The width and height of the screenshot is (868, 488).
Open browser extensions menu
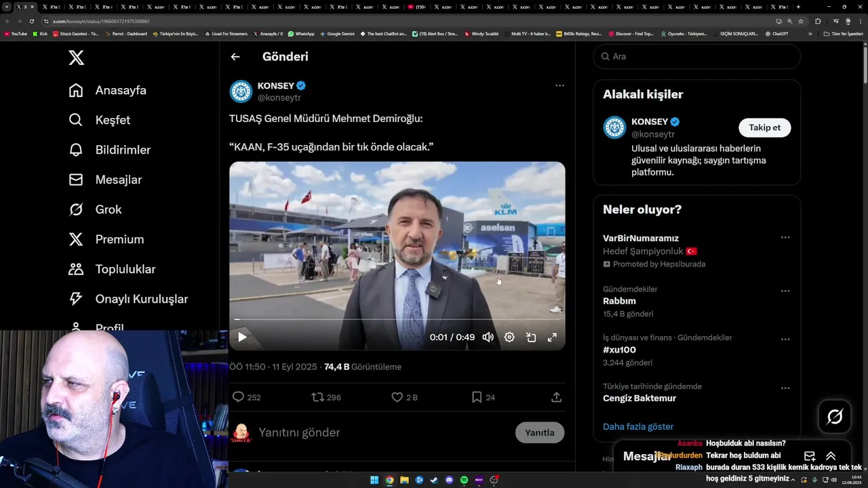tap(818, 21)
